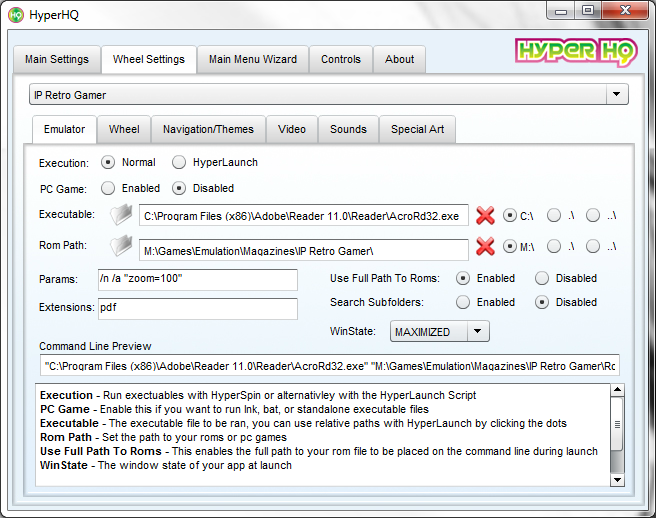
Task: Click the folder icon beside Executable field
Action: point(121,215)
